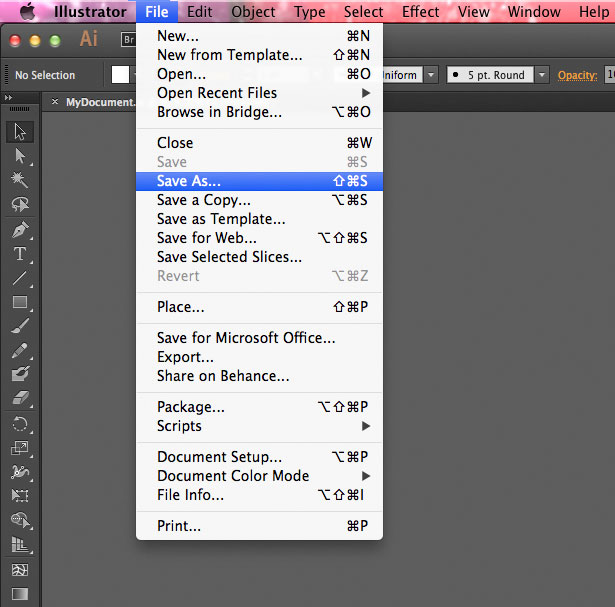Screen dimensions: 615x607
Task: Open the 5 pt. Round brush dropdown
Action: pyautogui.click(x=542, y=75)
